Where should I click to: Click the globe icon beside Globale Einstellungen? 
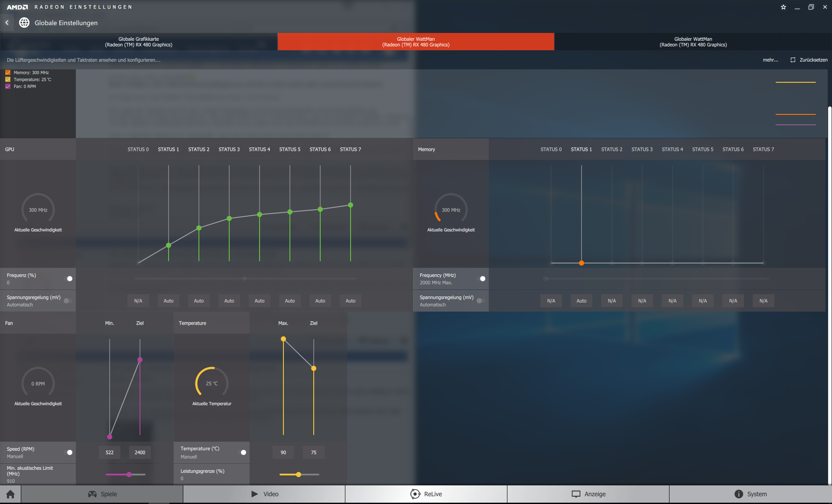tap(24, 23)
